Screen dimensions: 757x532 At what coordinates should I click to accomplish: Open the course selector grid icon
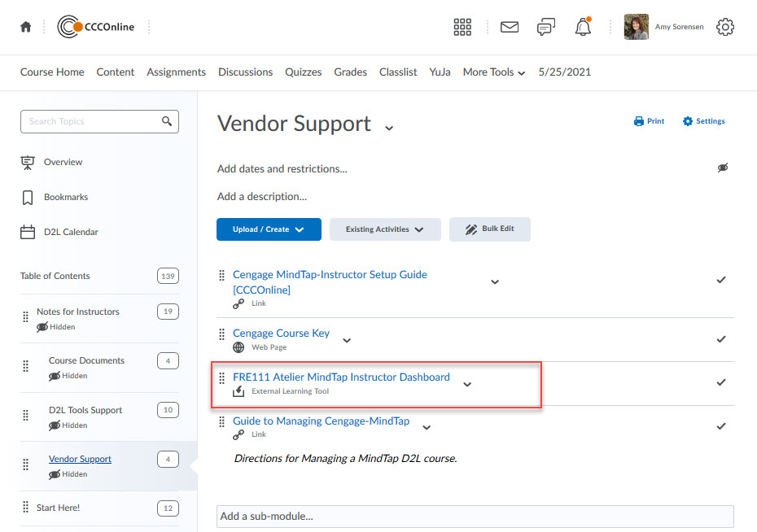[462, 27]
